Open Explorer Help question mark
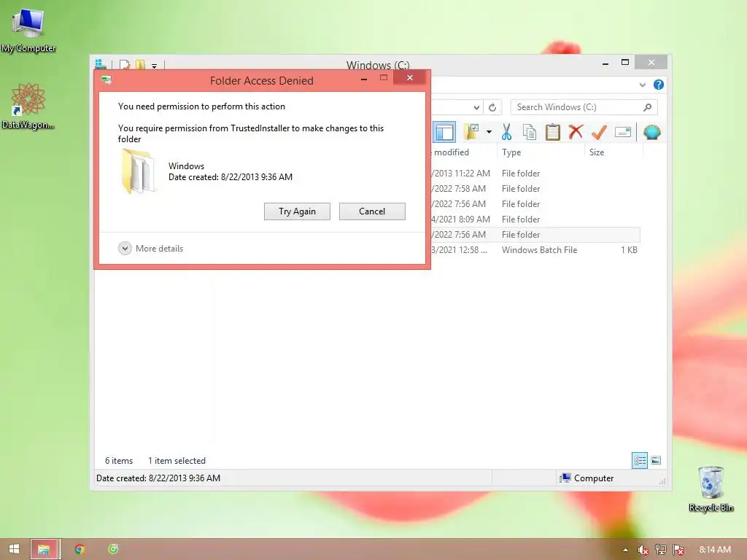Image resolution: width=747 pixels, height=560 pixels. 659,85
